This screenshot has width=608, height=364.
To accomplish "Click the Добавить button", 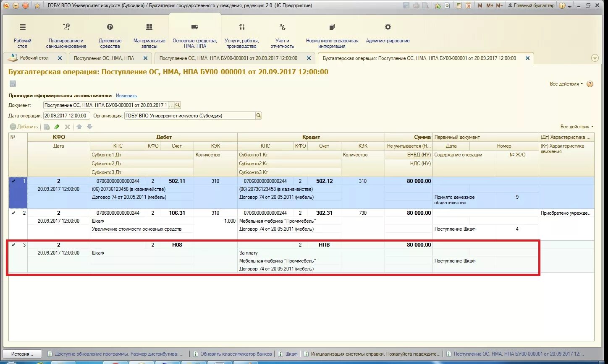I will click(24, 127).
